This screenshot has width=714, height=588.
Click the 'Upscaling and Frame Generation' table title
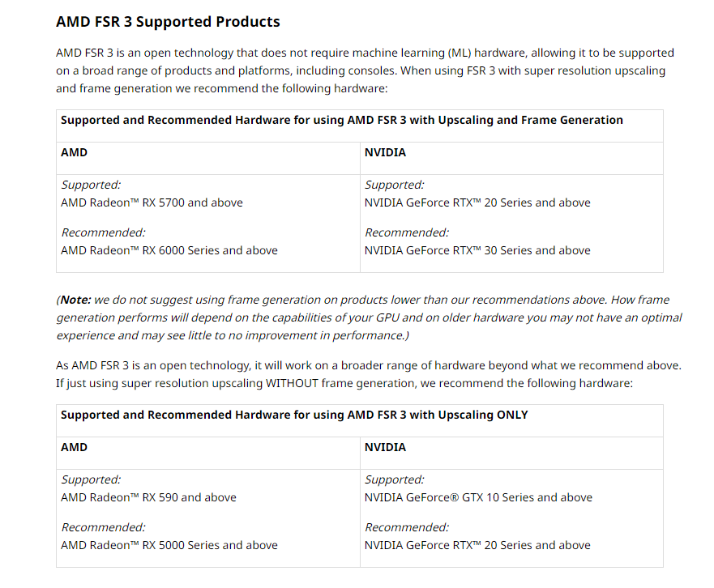341,120
